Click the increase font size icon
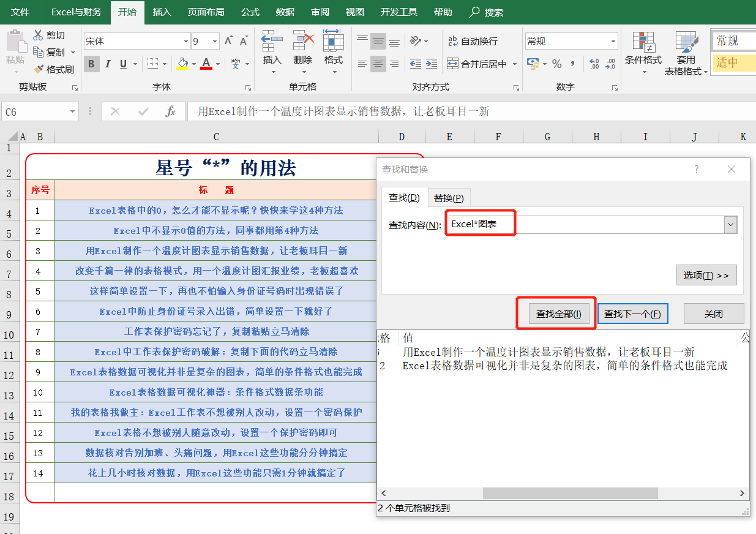Screen dimensions: 756x534 [228, 41]
